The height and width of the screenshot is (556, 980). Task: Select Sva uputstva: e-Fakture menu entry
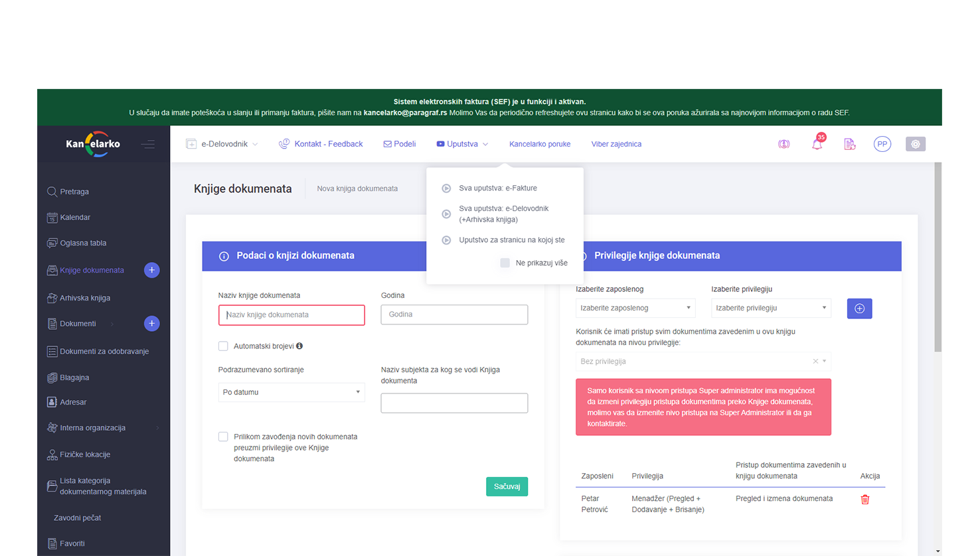497,188
